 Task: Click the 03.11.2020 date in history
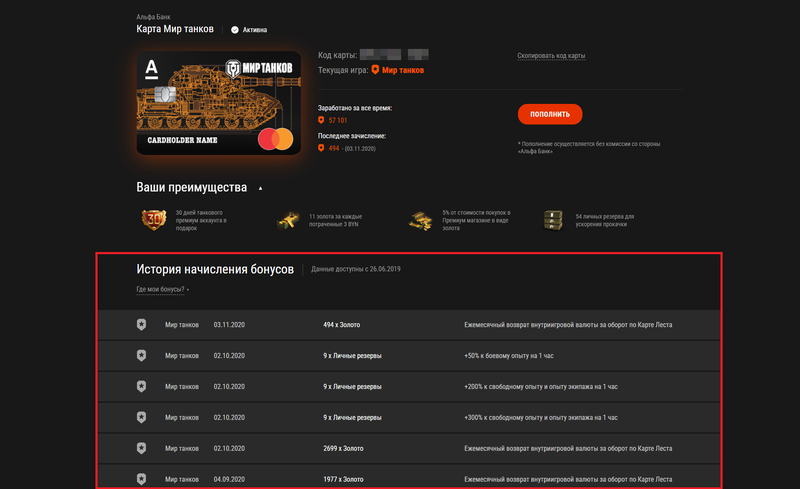[229, 325]
